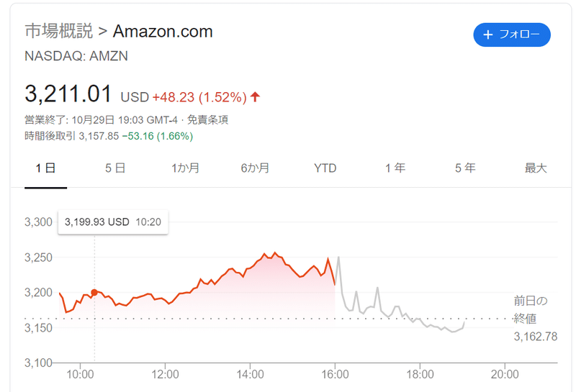The height and width of the screenshot is (392, 576).
Task: Open the 1か月 chart range
Action: pyautogui.click(x=186, y=168)
